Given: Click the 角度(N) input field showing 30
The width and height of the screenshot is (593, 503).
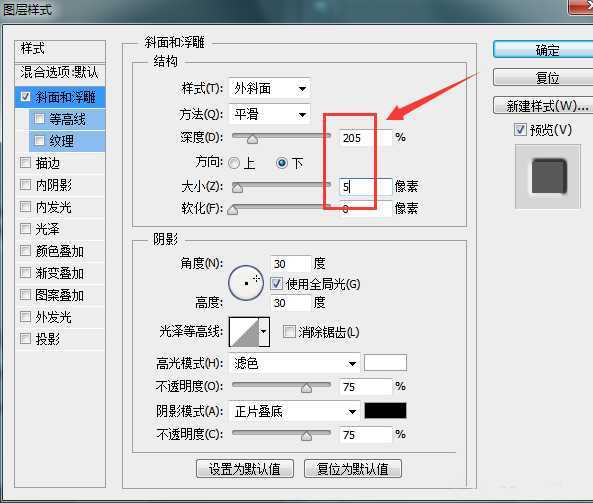Looking at the screenshot, I should tap(290, 263).
